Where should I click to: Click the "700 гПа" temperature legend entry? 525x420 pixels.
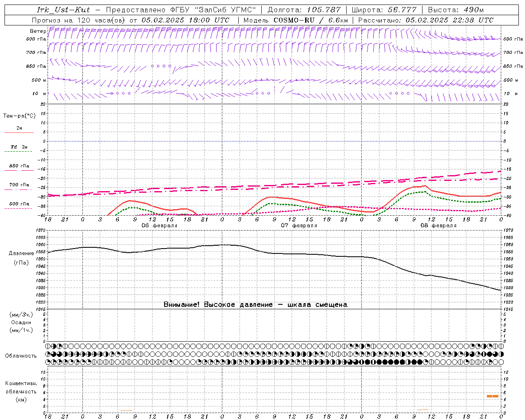(19, 185)
